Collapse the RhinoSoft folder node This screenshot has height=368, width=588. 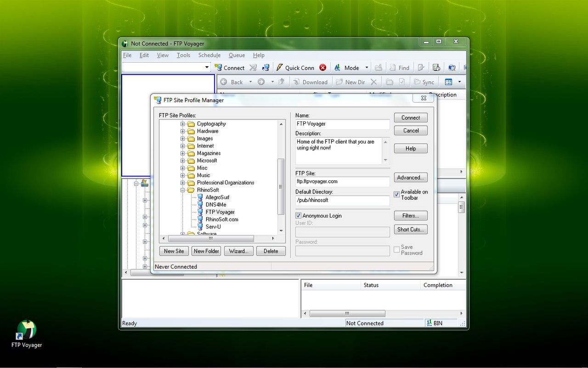tap(182, 190)
